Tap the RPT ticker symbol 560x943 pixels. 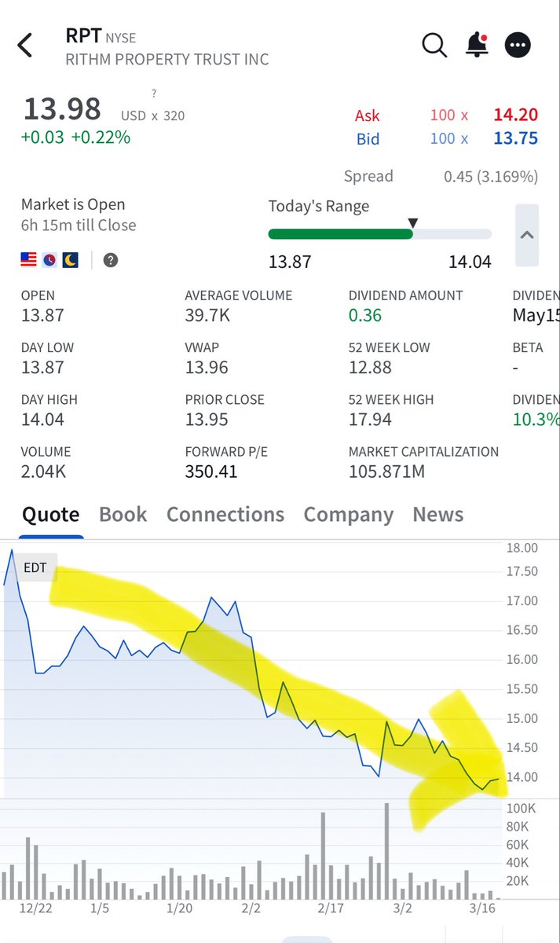pyautogui.click(x=83, y=36)
